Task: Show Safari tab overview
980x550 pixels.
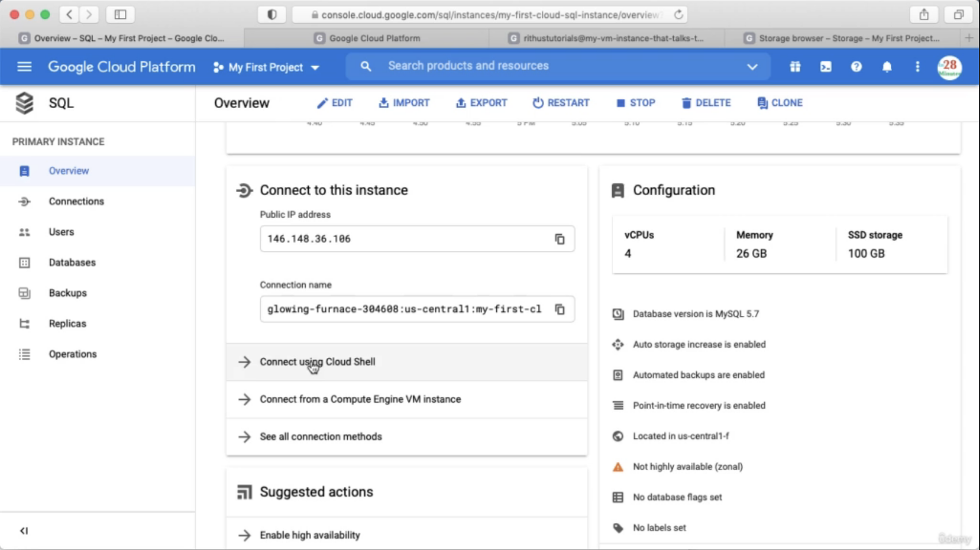Action: (959, 14)
